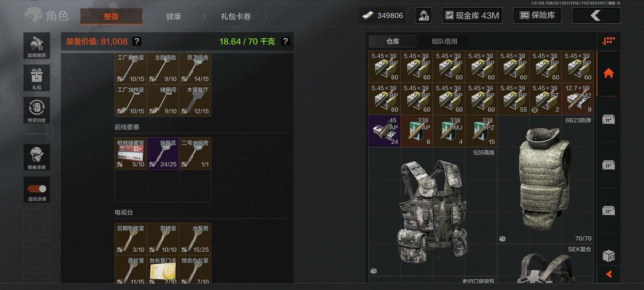Viewport: 644px width, 290px height.
Task: Switch to the 礼包卡券 tab
Action: [x=236, y=17]
